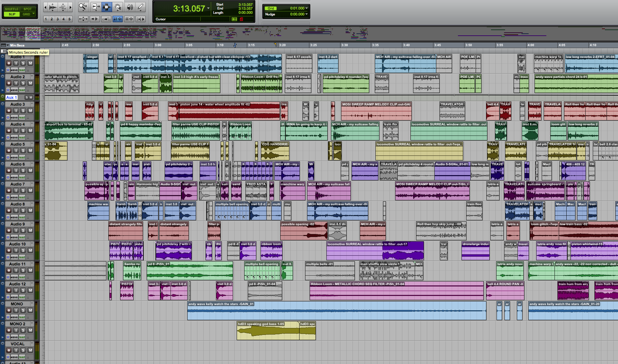Viewport: 618px width, 364px height.
Task: Recall zoom preset 3
Action: pyautogui.click(x=58, y=19)
